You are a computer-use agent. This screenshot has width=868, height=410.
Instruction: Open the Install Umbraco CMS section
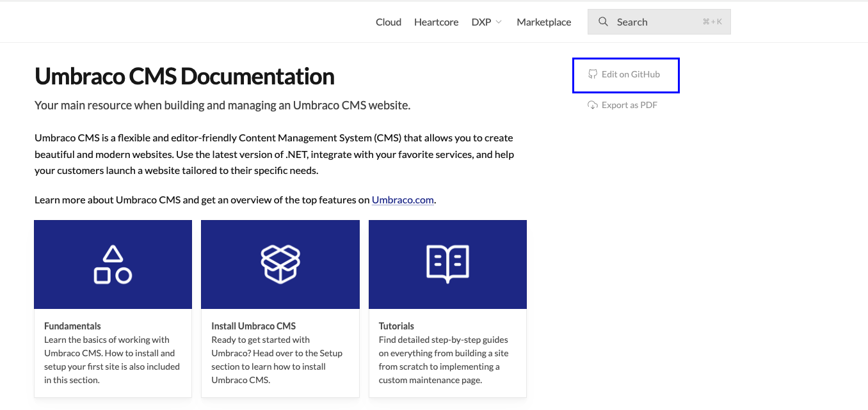click(253, 326)
